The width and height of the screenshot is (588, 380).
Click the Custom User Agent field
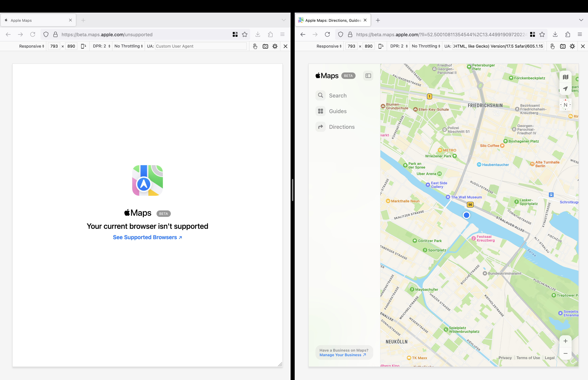200,46
